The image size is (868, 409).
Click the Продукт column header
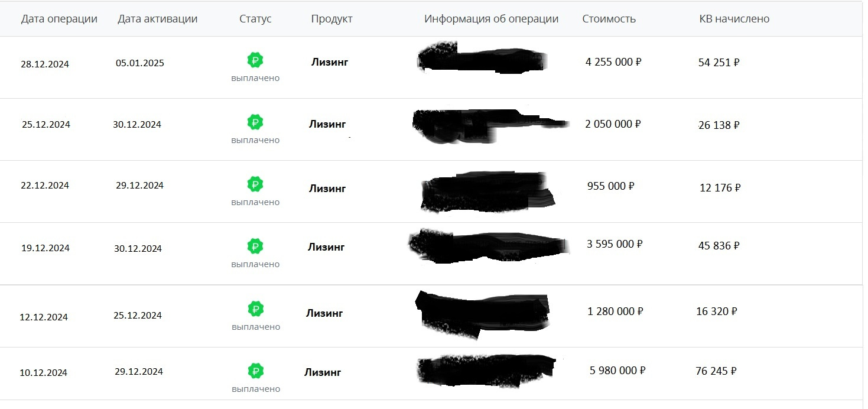[x=331, y=19]
